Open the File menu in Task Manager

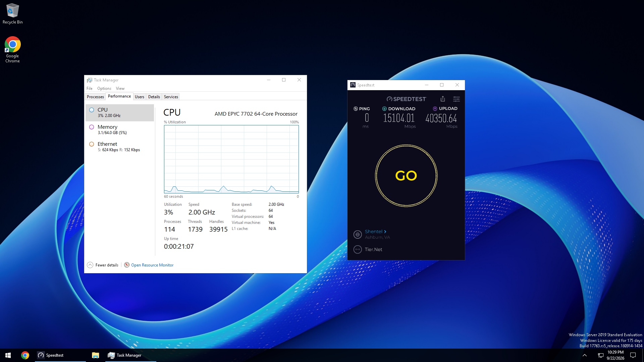click(x=90, y=88)
